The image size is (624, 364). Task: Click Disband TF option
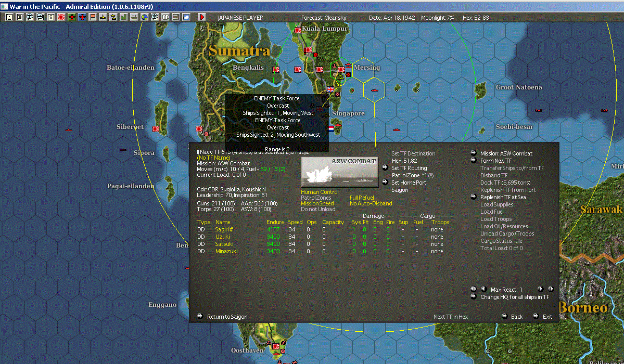(x=493, y=175)
